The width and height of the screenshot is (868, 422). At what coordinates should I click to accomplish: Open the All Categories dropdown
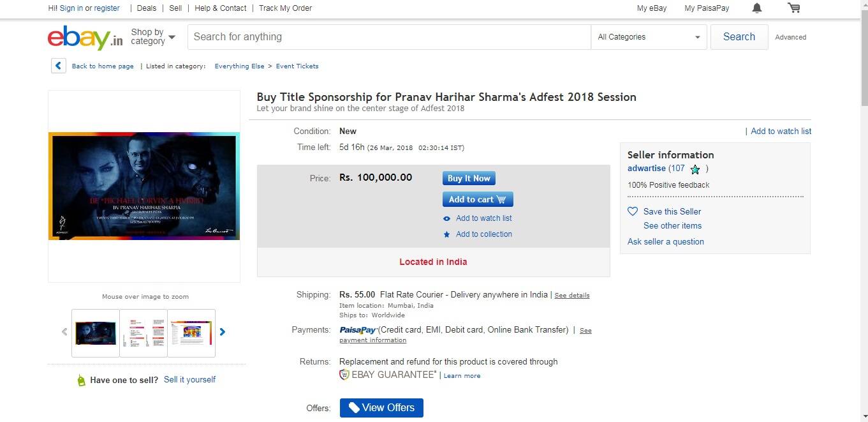[649, 37]
